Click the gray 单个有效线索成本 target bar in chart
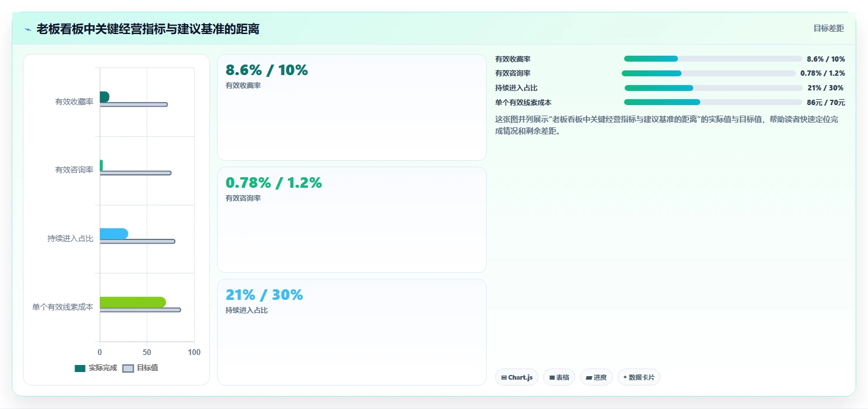 tap(140, 310)
